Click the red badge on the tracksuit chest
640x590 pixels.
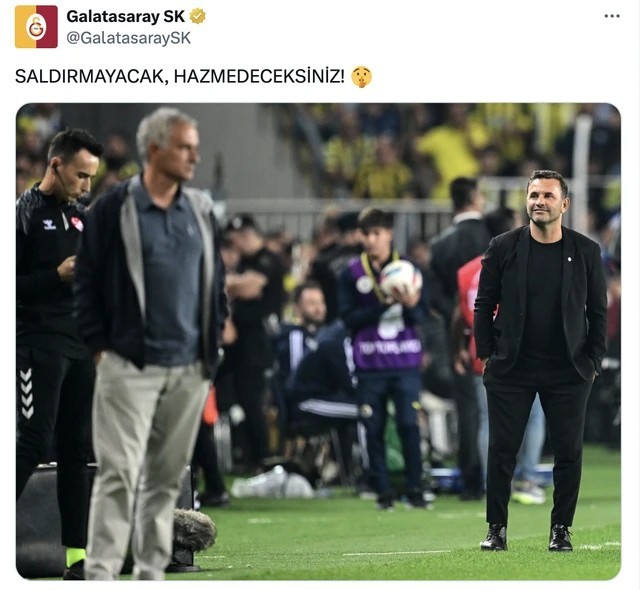[78, 224]
